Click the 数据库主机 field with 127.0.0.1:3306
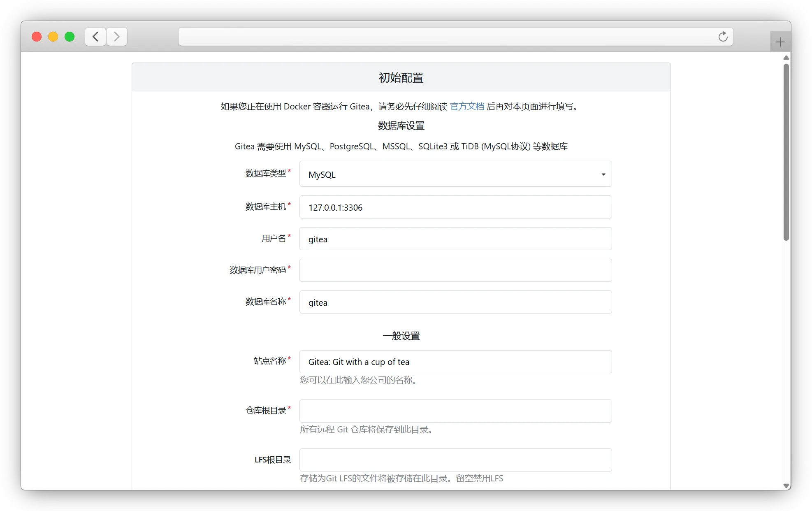The image size is (812, 511). point(455,207)
